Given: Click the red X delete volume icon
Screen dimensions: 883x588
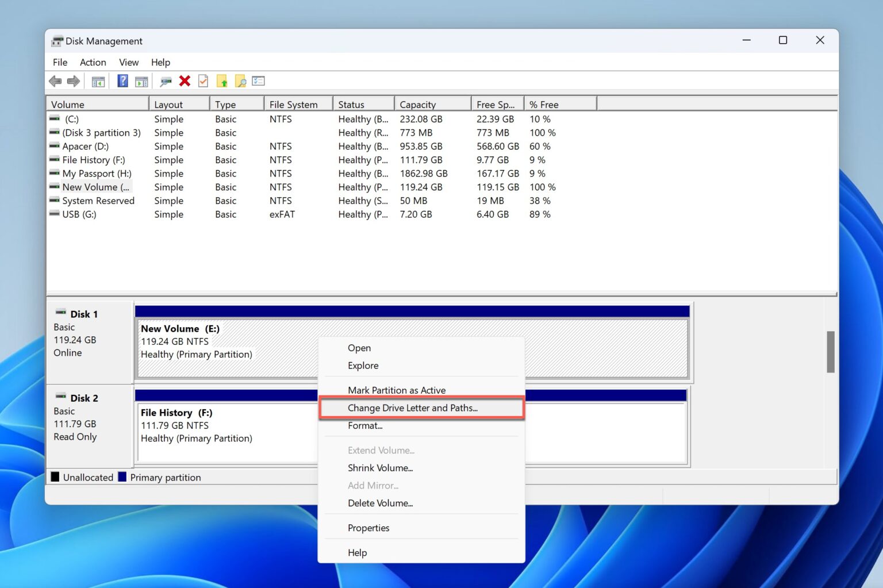Looking at the screenshot, I should click(184, 80).
